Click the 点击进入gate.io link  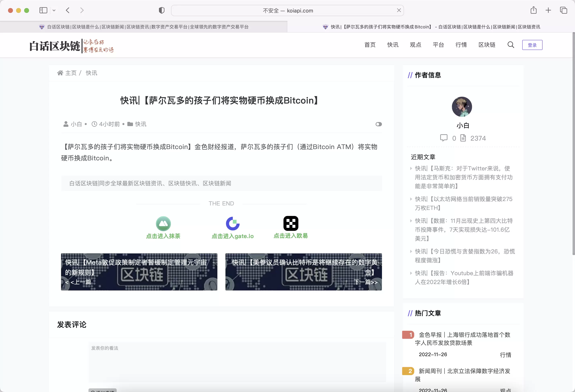coord(232,236)
